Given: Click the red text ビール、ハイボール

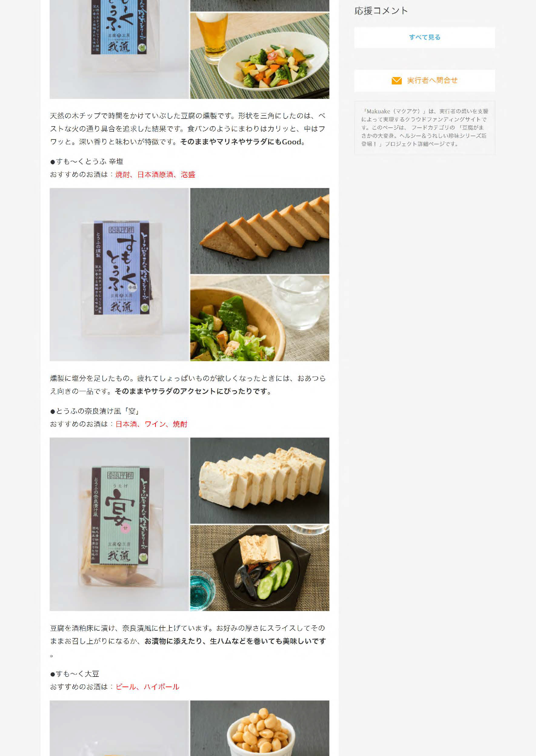Looking at the screenshot, I should click(147, 687).
